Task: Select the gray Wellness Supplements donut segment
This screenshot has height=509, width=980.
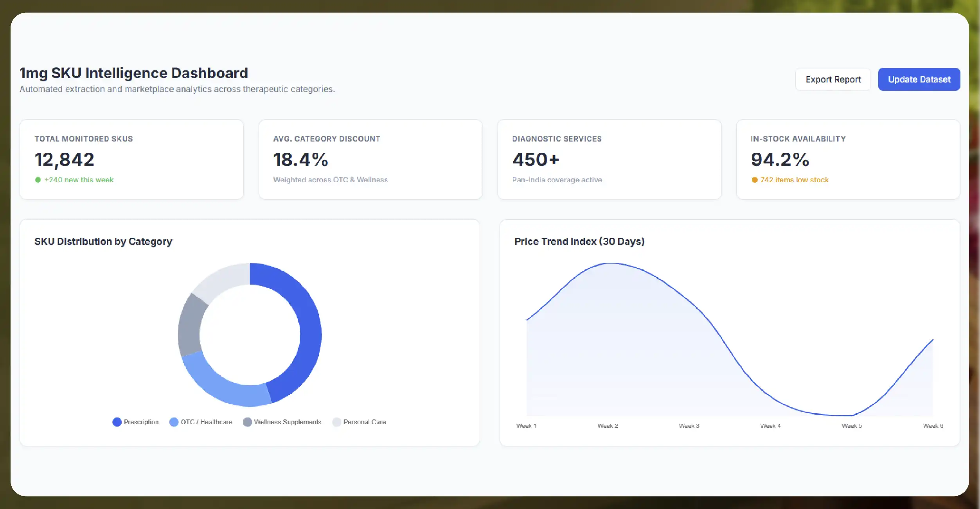Action: 190,326
